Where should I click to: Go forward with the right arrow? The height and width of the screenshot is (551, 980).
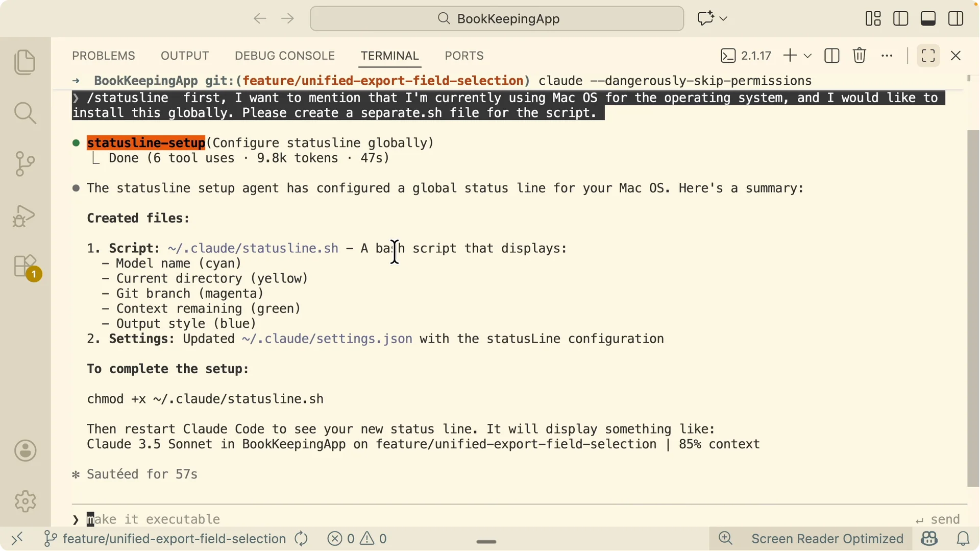[x=288, y=19]
